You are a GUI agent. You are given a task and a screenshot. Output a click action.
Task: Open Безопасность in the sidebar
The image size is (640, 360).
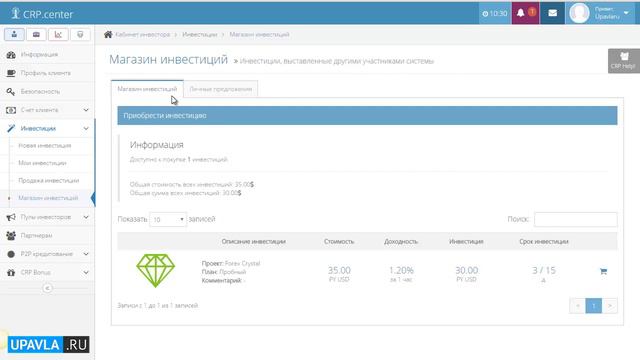47,91
